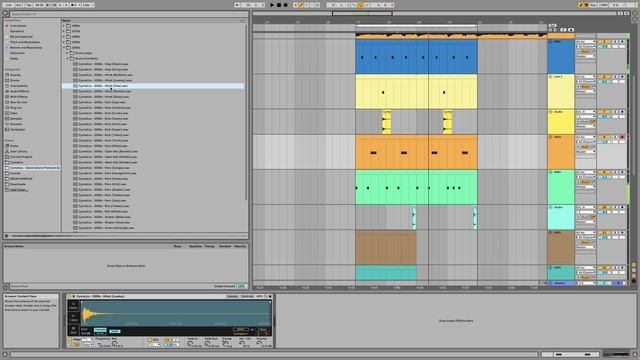
Task: Toggle the Simpler device activator
Action: coord(69,296)
